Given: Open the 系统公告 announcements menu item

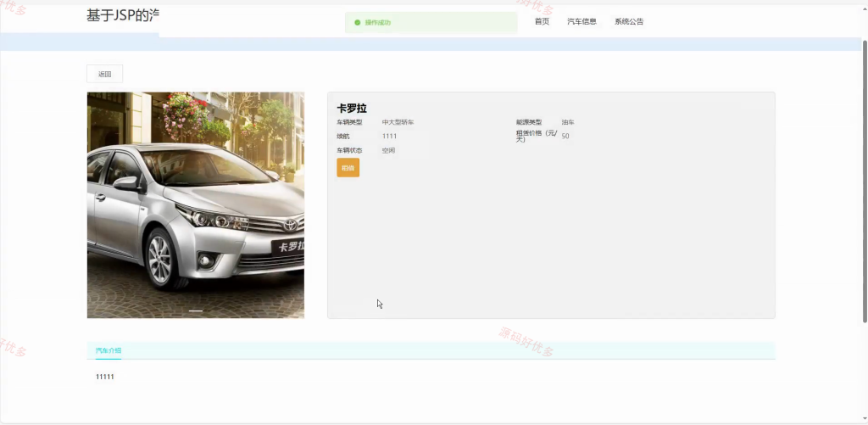Looking at the screenshot, I should click(629, 21).
